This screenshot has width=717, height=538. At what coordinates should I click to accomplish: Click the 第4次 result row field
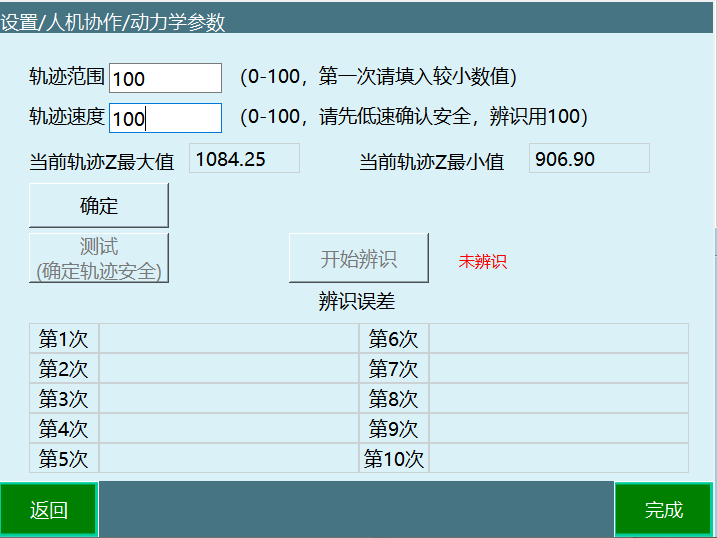click(228, 428)
